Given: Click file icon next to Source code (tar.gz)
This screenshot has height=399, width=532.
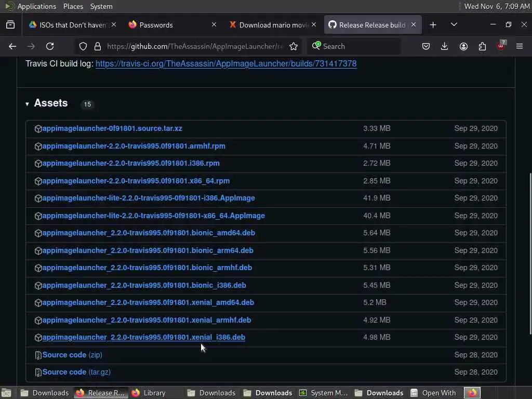Looking at the screenshot, I should [x=38, y=373].
